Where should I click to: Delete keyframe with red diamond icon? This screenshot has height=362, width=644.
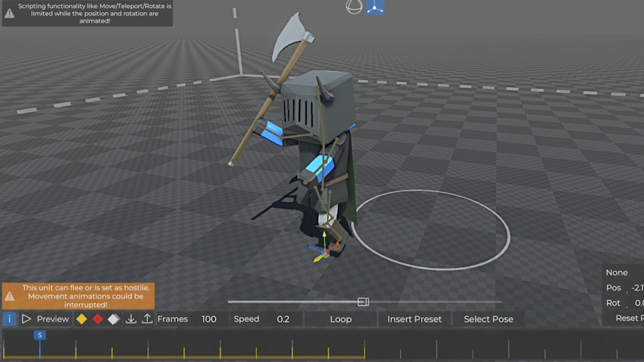[97, 319]
